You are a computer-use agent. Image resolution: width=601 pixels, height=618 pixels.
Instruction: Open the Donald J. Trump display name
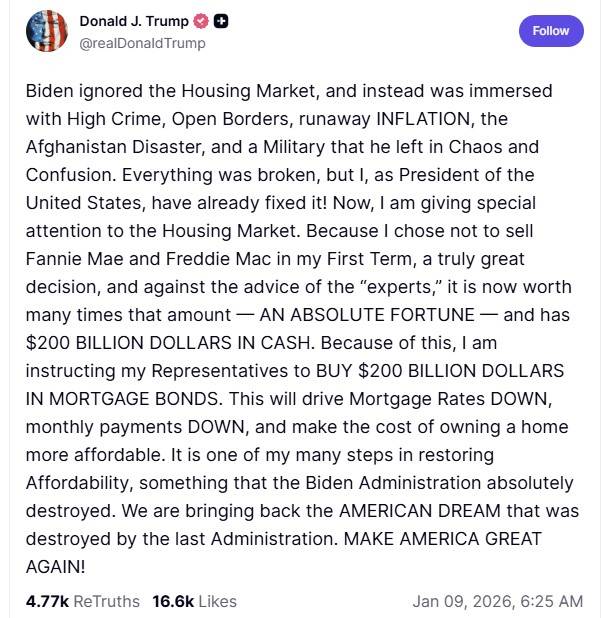[133, 22]
